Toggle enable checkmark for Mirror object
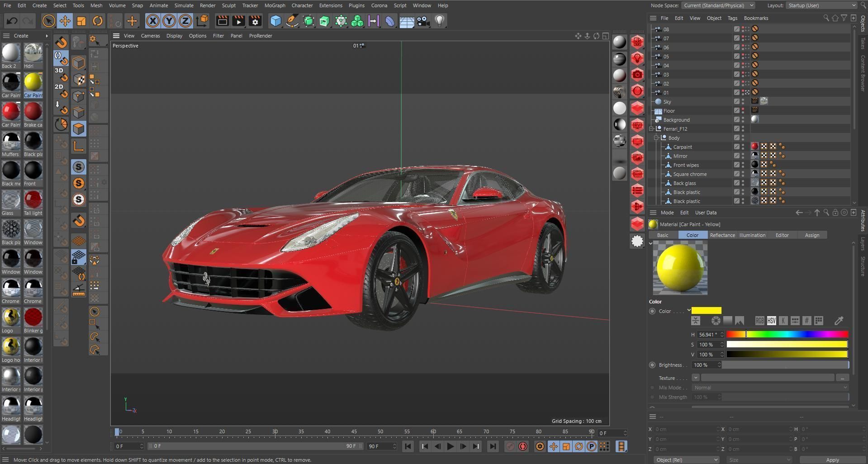The image size is (868, 464). (736, 156)
